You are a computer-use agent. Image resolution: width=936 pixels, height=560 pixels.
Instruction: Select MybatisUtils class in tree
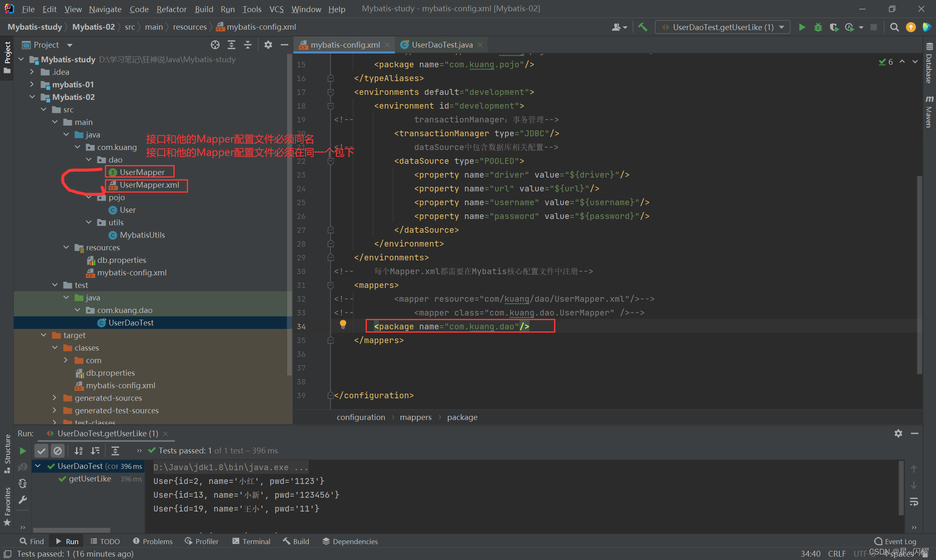(x=142, y=235)
